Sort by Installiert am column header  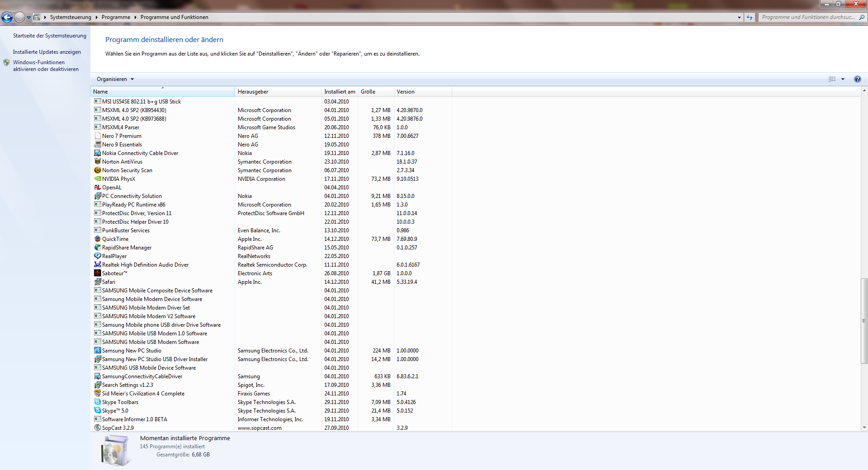340,92
